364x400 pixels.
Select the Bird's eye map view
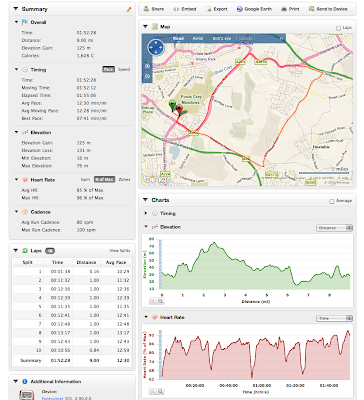tap(222, 38)
